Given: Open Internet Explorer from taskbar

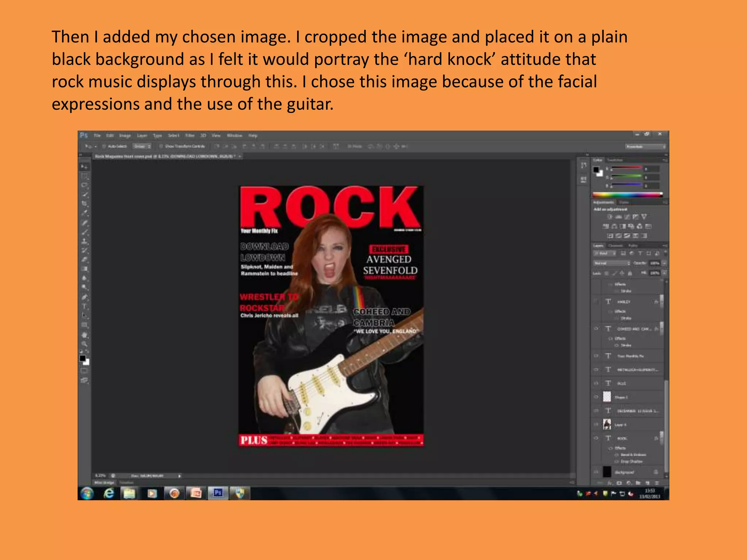Looking at the screenshot, I should (x=109, y=493).
